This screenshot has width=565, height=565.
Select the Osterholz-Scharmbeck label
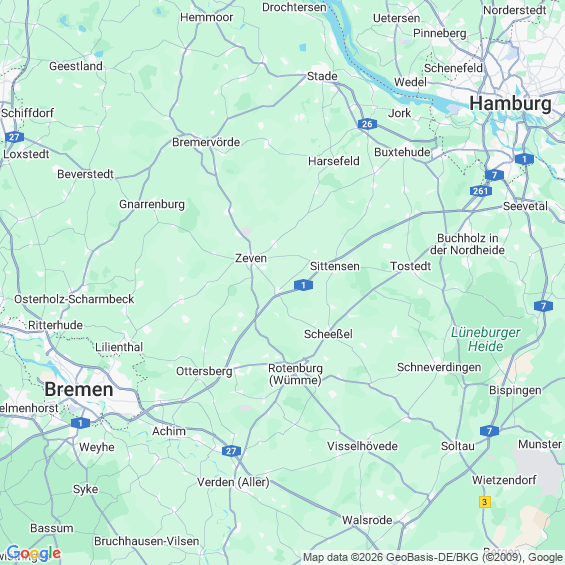pyautogui.click(x=74, y=299)
